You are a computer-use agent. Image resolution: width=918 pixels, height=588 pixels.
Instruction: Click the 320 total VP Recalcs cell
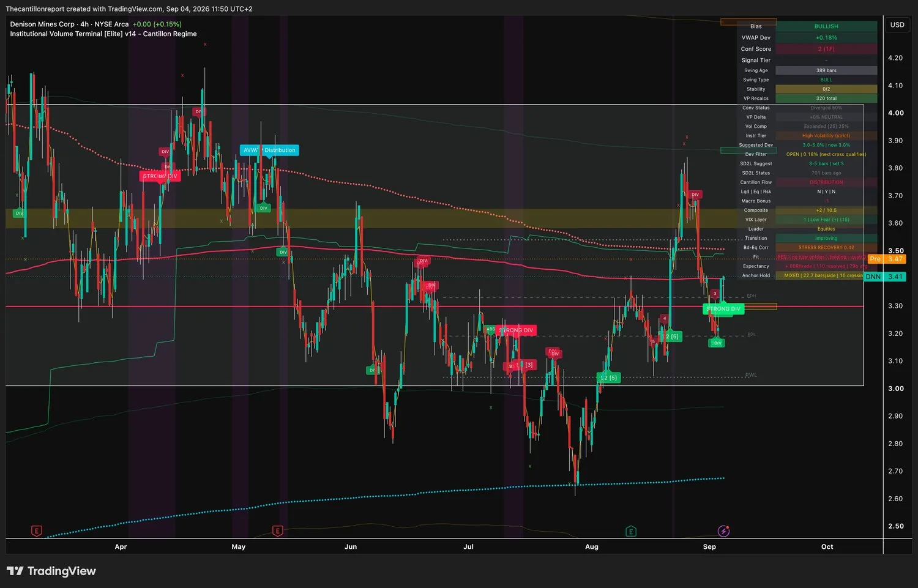826,99
